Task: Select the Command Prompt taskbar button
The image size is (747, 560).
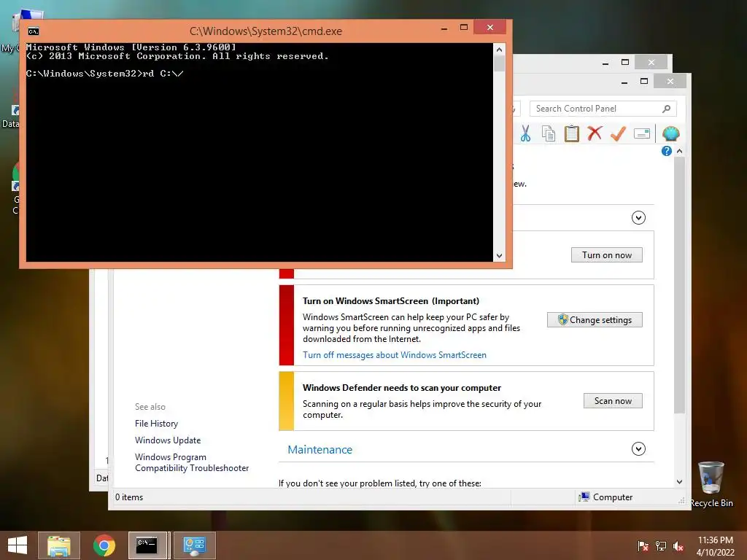Action: (x=147, y=545)
